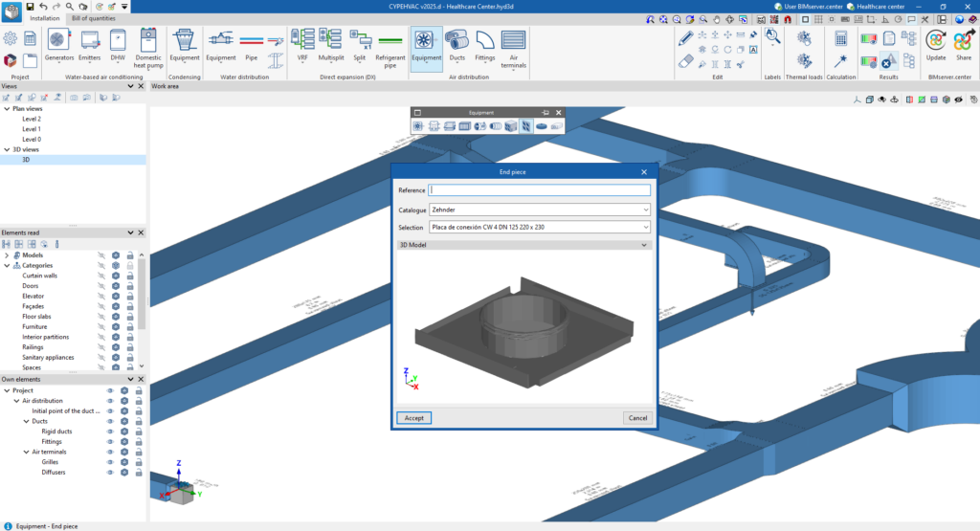980x531 pixels.
Task: Select the Edit pencil tool
Action: (685, 38)
